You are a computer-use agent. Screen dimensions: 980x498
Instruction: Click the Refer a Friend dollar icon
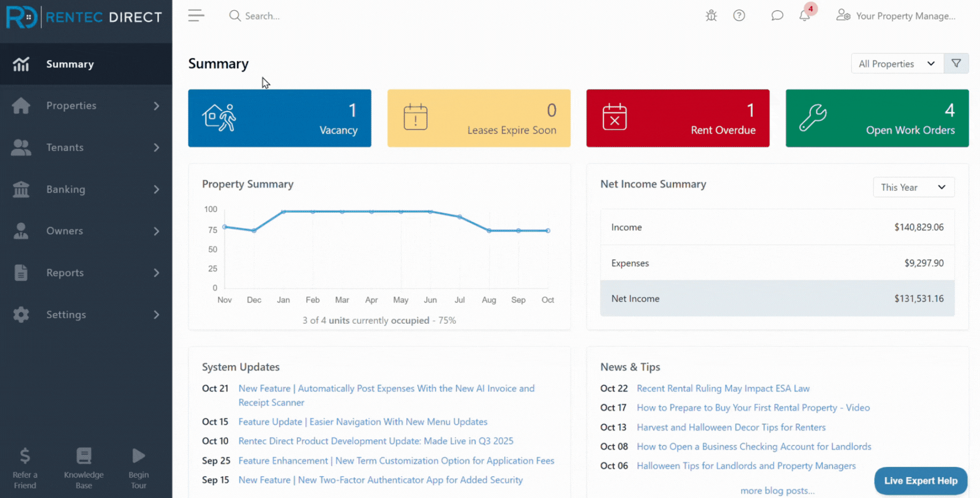[x=25, y=456]
